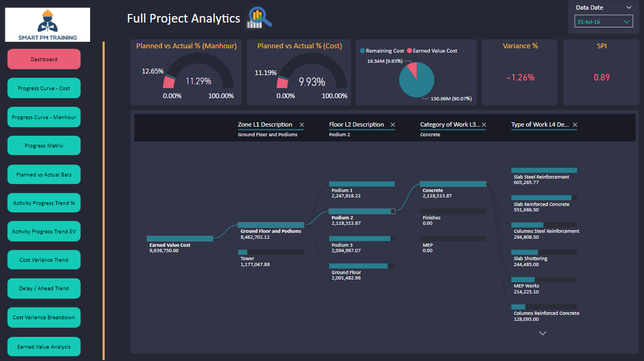Select Activity Progress Trend EV page
The width and height of the screenshot is (644, 361).
point(43,231)
